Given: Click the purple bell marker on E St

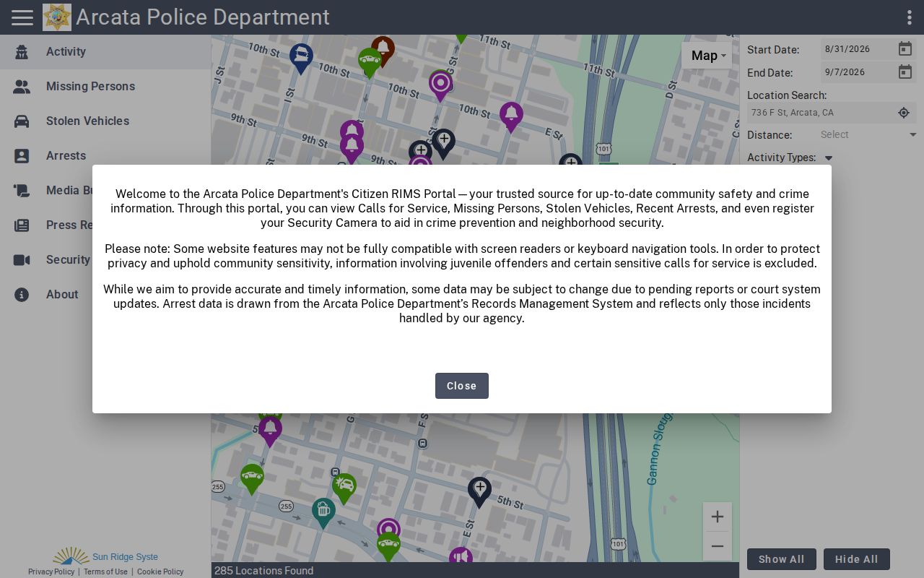Looking at the screenshot, I should point(511,116).
